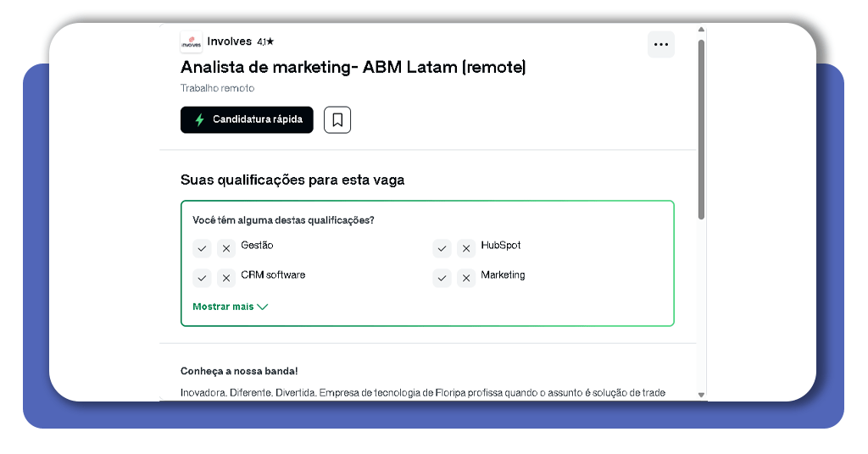This screenshot has height=454, width=868.
Task: Confirm Gestão qualification with checkmark
Action: (202, 248)
